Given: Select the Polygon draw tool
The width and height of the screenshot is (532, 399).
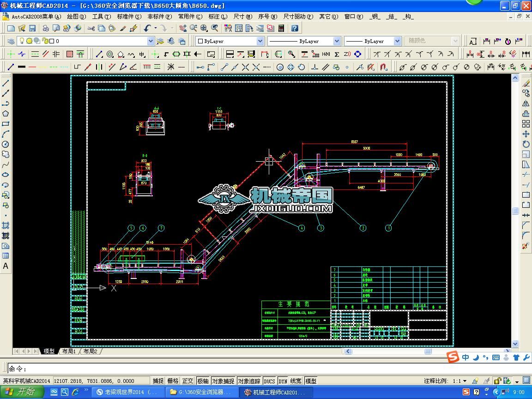Looking at the screenshot, I should click(x=6, y=114).
